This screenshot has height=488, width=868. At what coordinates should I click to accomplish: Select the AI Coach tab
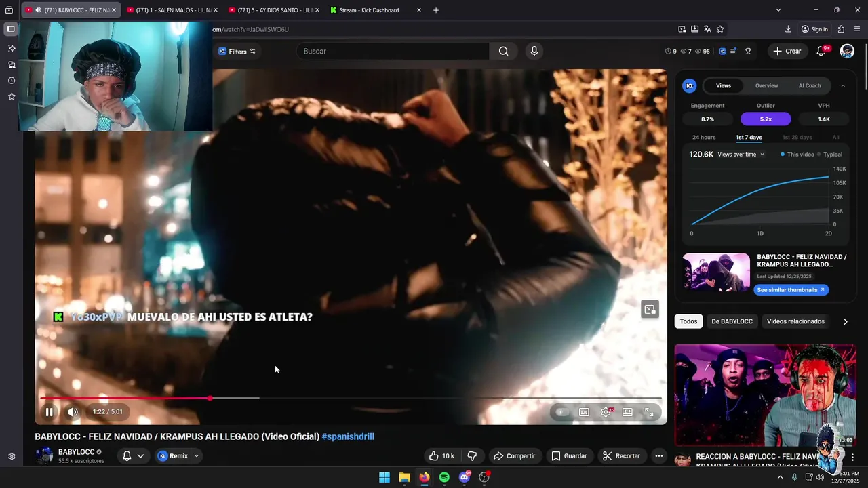point(810,86)
